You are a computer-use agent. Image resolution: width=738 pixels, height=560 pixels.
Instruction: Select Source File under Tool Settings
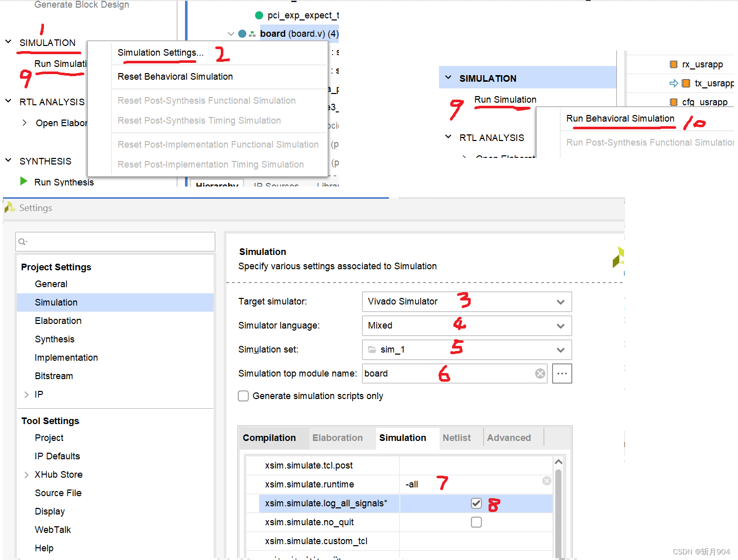click(58, 493)
